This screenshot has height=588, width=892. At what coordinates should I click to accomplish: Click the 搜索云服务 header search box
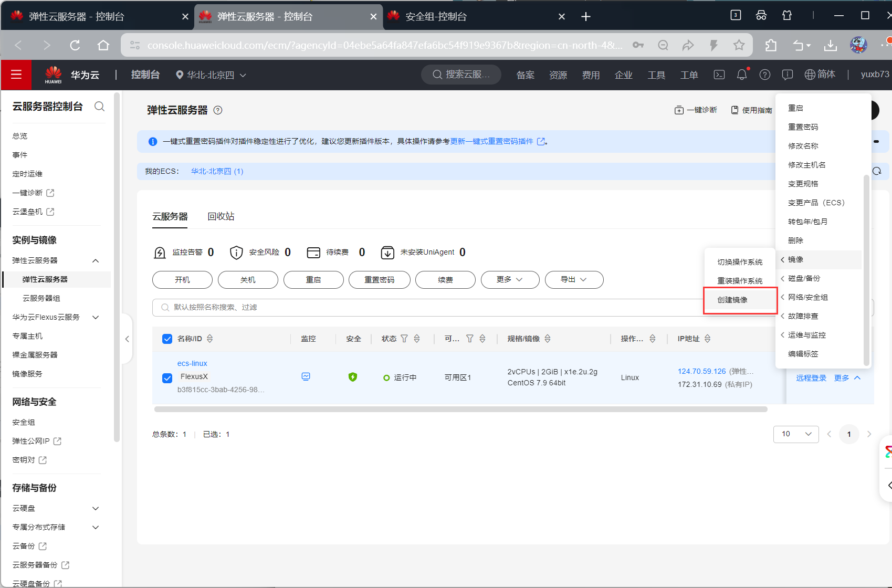[461, 75]
